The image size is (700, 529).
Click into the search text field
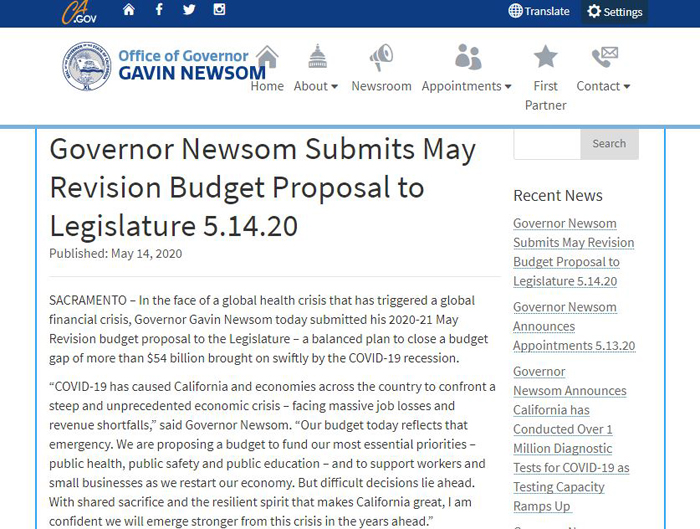547,144
